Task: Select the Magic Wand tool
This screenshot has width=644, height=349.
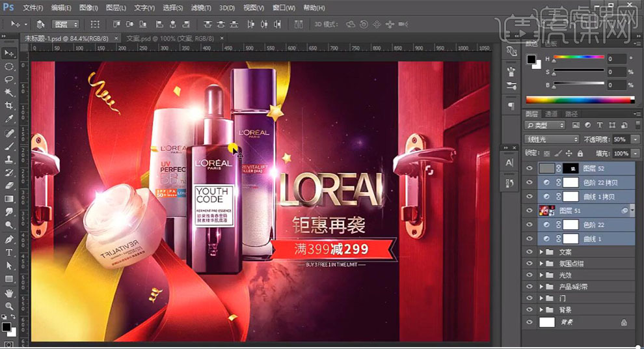Action: tap(8, 92)
